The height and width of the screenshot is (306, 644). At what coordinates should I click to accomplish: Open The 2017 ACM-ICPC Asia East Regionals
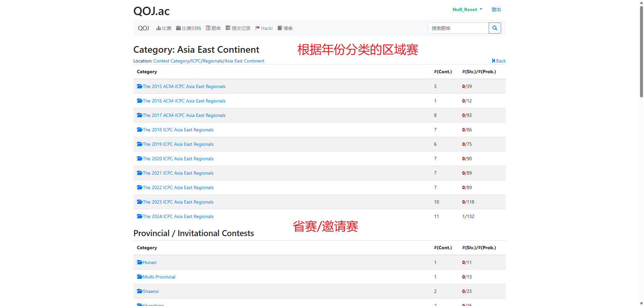pyautogui.click(x=184, y=115)
